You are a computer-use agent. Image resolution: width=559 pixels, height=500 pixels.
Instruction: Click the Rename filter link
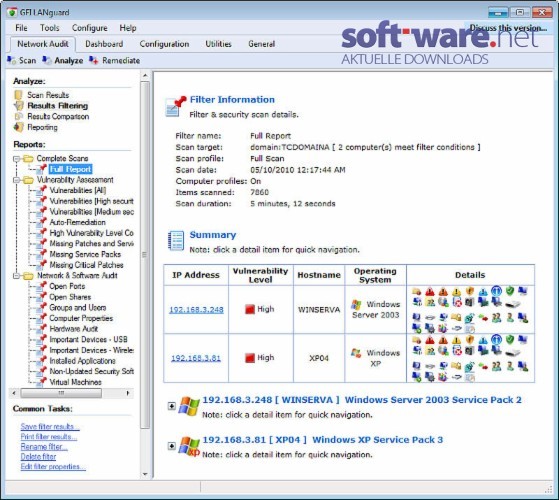click(44, 447)
